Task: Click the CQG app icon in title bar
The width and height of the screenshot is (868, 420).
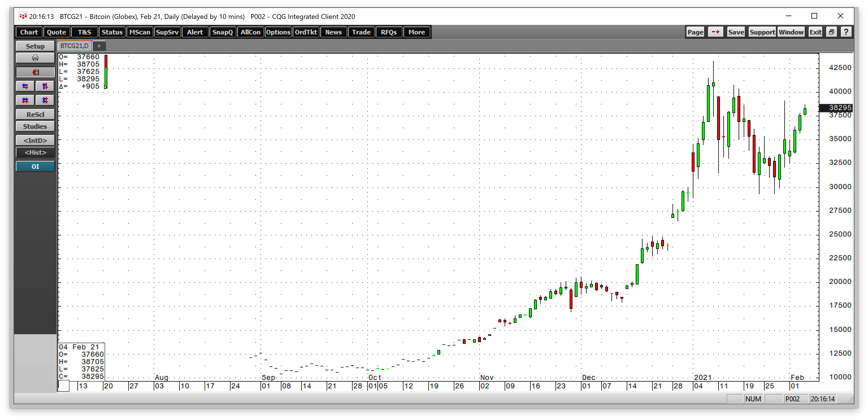Action: pos(23,16)
